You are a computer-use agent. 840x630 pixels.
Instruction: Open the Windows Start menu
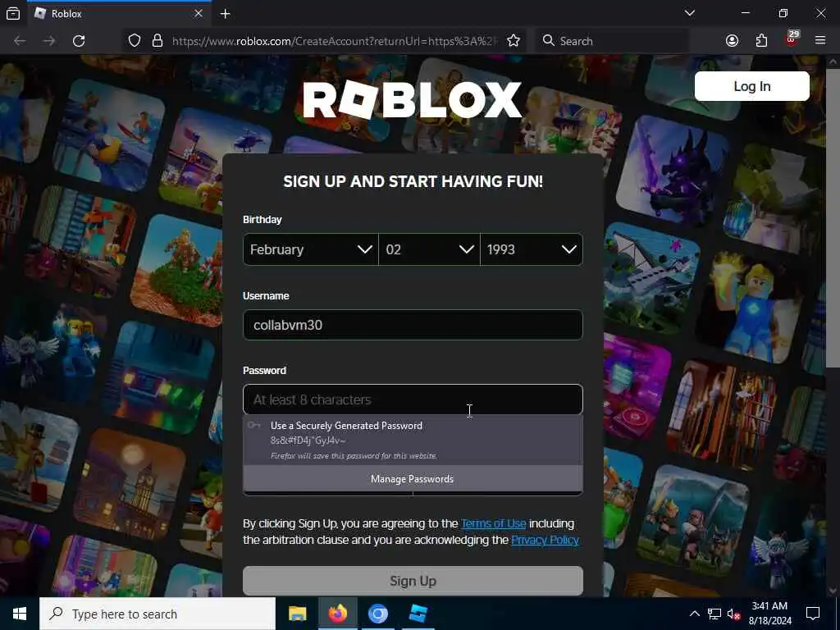tap(20, 614)
